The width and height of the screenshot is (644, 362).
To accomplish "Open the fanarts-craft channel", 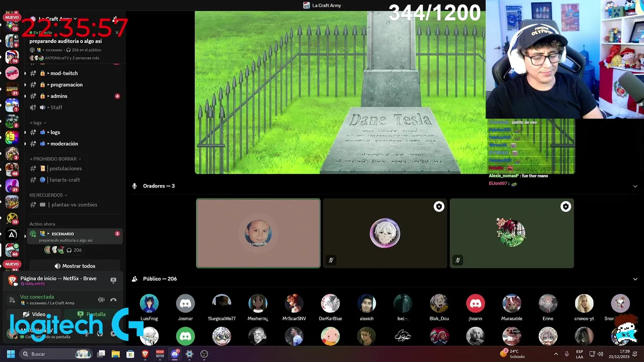I will 75,180.
